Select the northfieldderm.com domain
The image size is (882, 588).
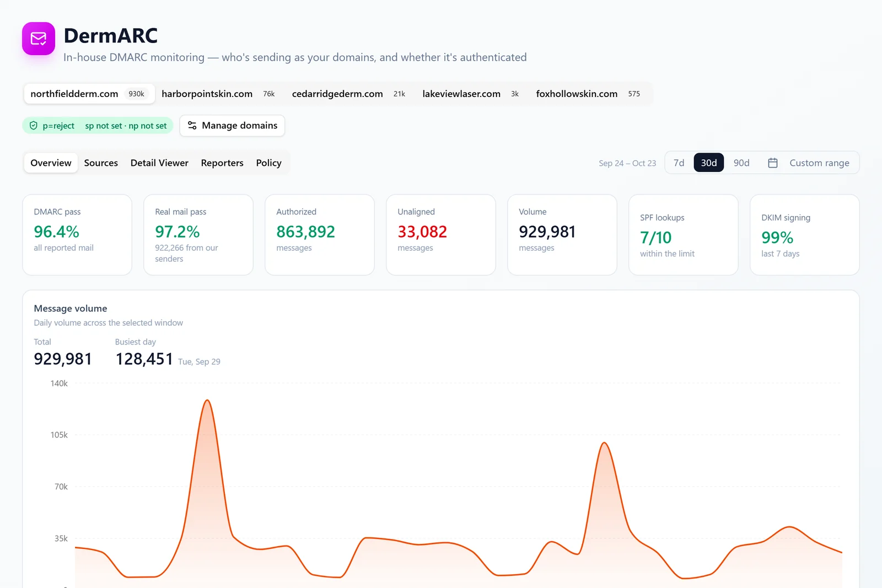point(89,94)
